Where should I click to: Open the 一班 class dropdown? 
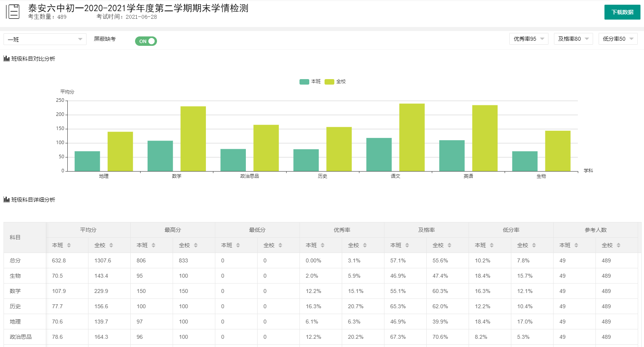tap(45, 39)
